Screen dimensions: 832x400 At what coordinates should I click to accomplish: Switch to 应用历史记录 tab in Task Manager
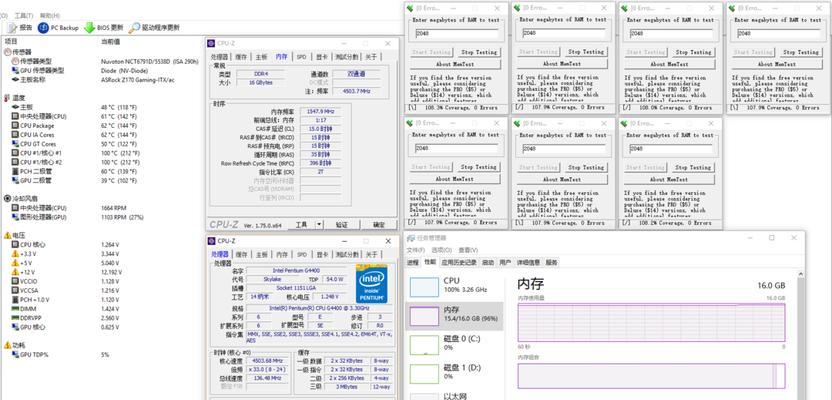tap(460, 263)
